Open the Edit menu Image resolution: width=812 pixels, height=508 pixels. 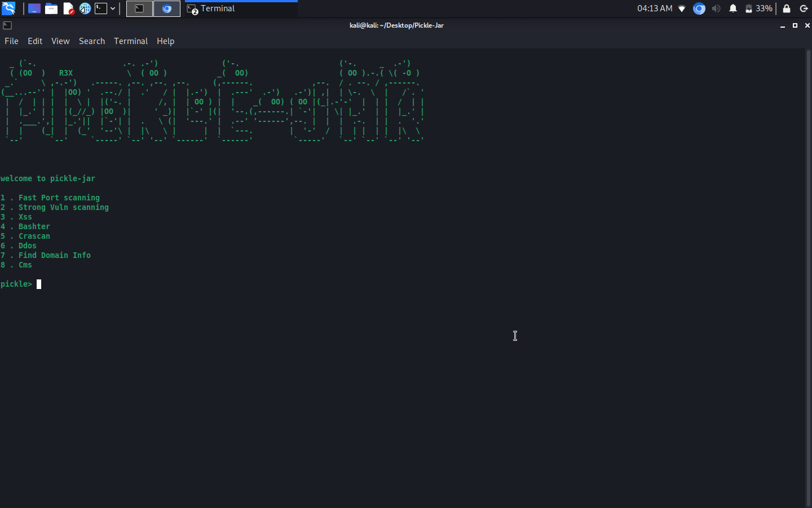point(35,41)
